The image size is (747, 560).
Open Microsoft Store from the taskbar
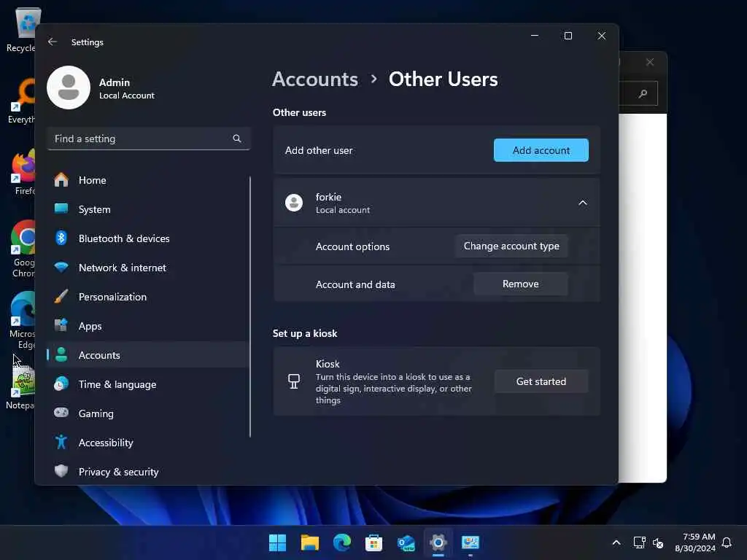coord(373,542)
